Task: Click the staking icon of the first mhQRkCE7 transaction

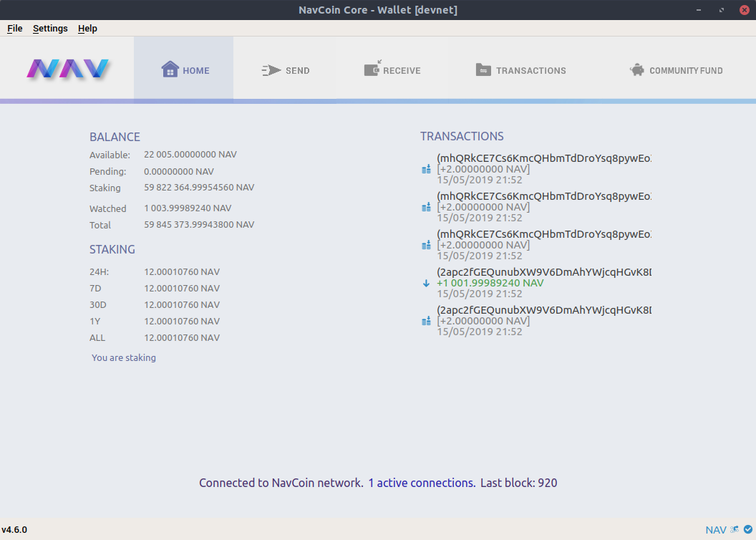Action: point(426,169)
